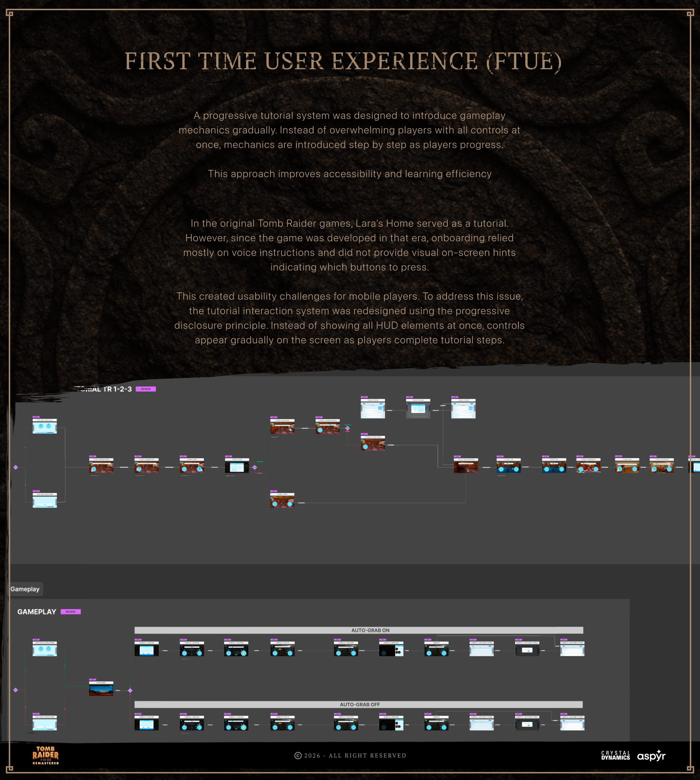This screenshot has width=700, height=780.
Task: Open last save game tutorial frame in AUTO-GRAB OFF row
Action: point(572,724)
